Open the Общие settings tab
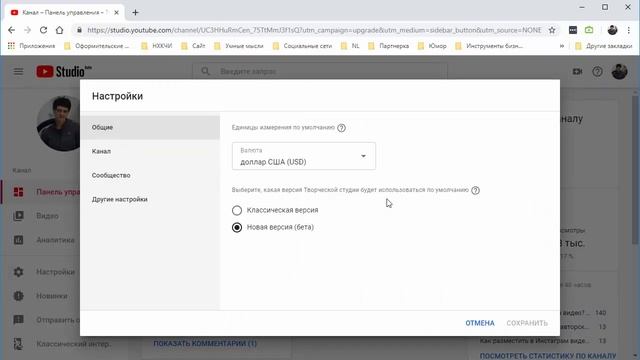The width and height of the screenshot is (640, 360). coord(150,127)
